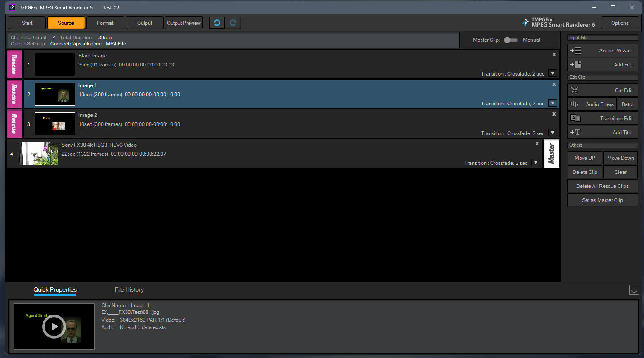Click the Rescue tag on Black Image clip
The width and height of the screenshot is (644, 358).
tap(14, 64)
